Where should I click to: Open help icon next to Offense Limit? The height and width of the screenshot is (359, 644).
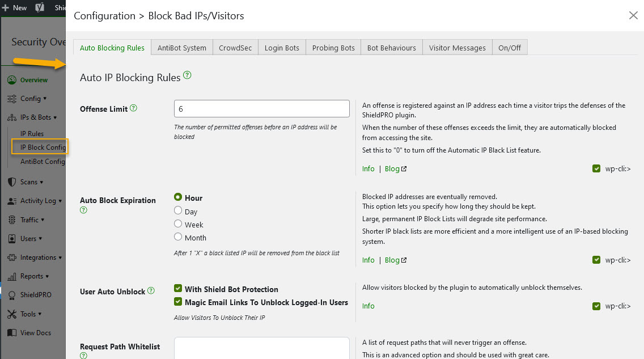click(133, 108)
